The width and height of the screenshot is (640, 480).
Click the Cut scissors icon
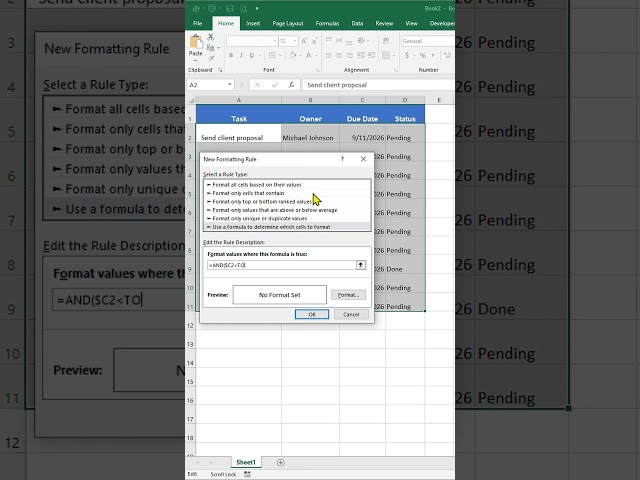click(x=211, y=37)
